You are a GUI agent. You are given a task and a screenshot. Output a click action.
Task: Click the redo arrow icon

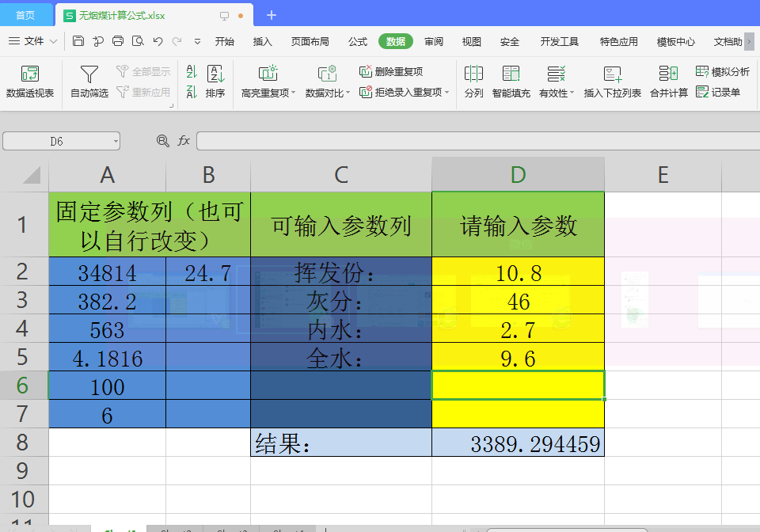tap(177, 41)
